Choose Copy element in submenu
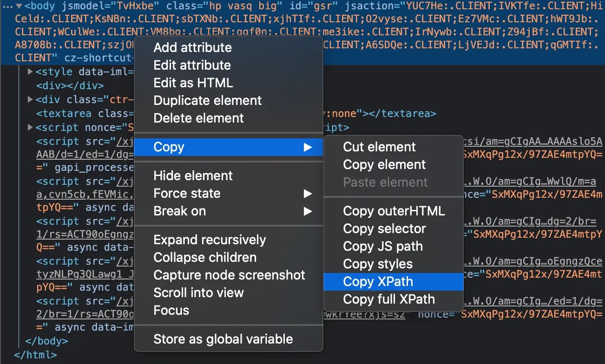 click(x=384, y=165)
